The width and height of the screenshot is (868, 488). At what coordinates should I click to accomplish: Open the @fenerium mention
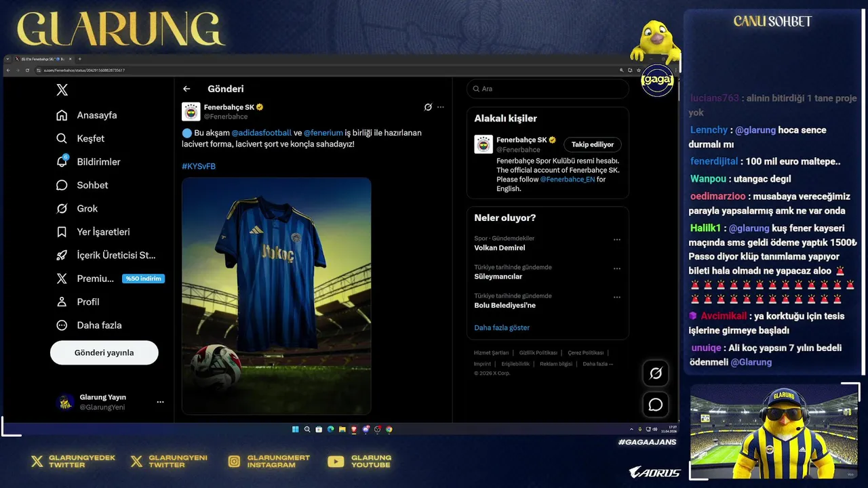(x=323, y=133)
